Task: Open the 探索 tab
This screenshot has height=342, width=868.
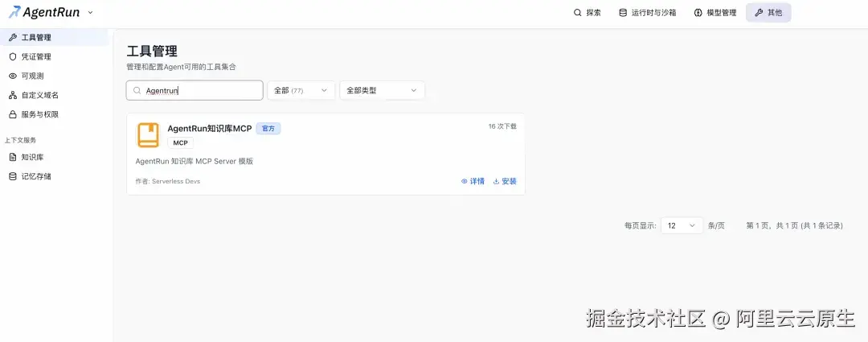Action: pyautogui.click(x=588, y=13)
